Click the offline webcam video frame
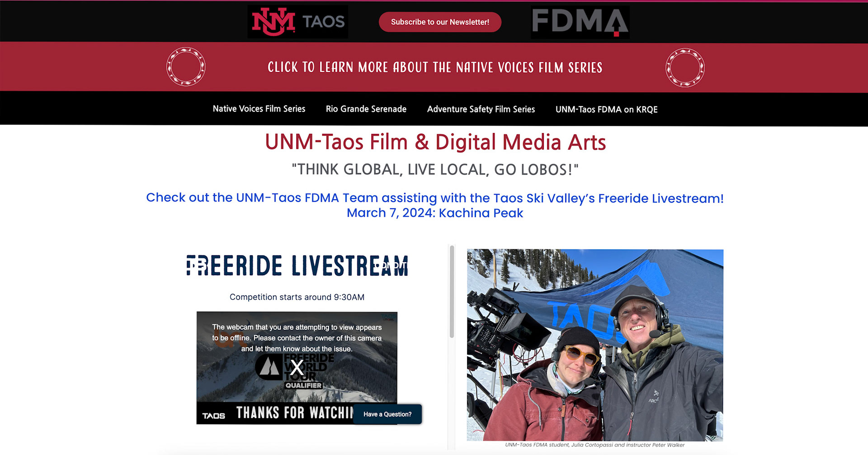 pyautogui.click(x=297, y=368)
